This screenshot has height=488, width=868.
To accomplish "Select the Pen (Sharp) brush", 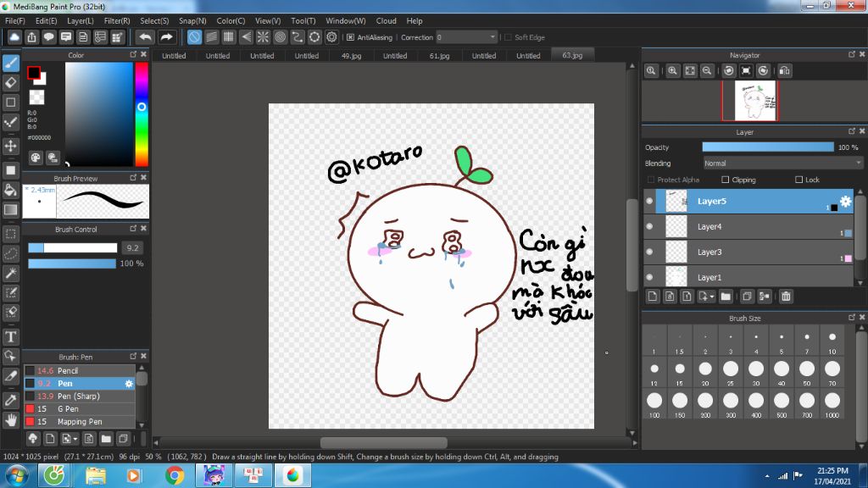I will pyautogui.click(x=80, y=396).
